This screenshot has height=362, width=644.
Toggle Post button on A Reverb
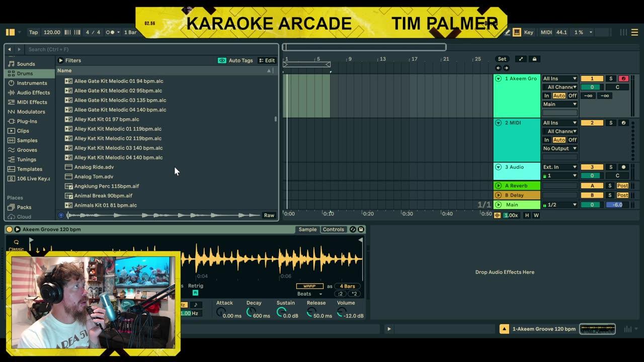pyautogui.click(x=623, y=186)
